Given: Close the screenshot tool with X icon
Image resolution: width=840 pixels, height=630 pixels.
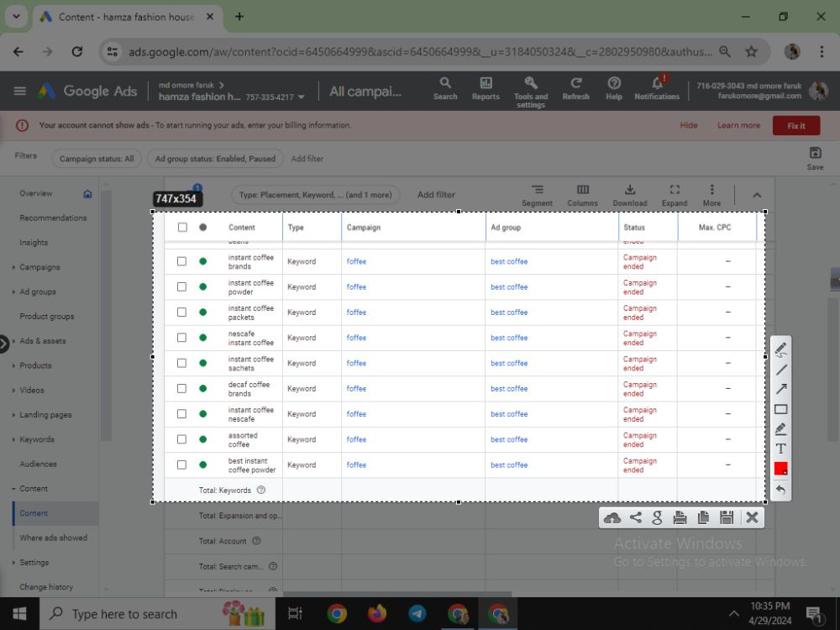Looking at the screenshot, I should pos(752,517).
